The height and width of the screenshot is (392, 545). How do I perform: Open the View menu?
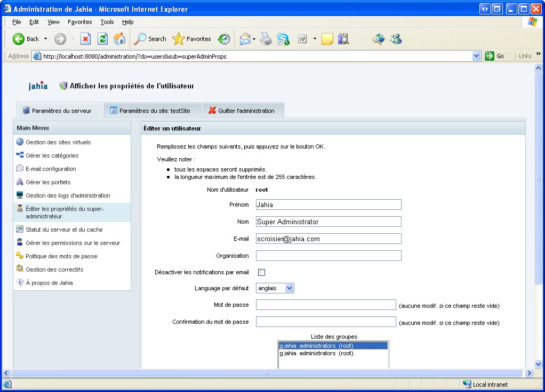[x=53, y=22]
